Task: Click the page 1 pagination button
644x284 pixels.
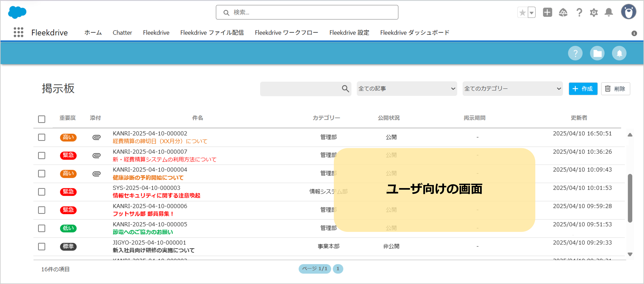Action: tap(338, 269)
